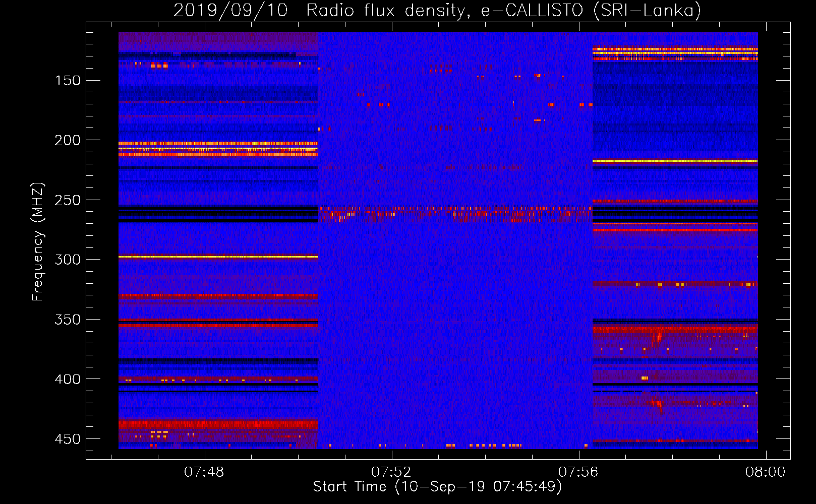Click the 200 frequency tick label

coord(68,140)
